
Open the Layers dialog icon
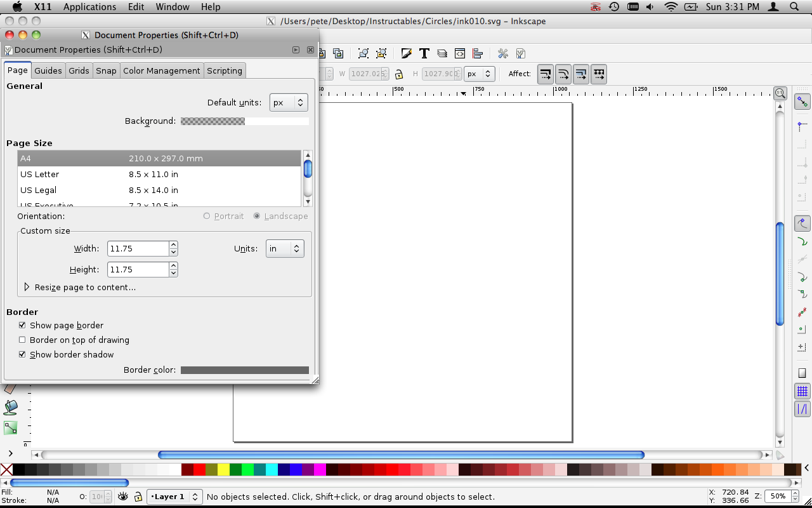pyautogui.click(x=442, y=53)
